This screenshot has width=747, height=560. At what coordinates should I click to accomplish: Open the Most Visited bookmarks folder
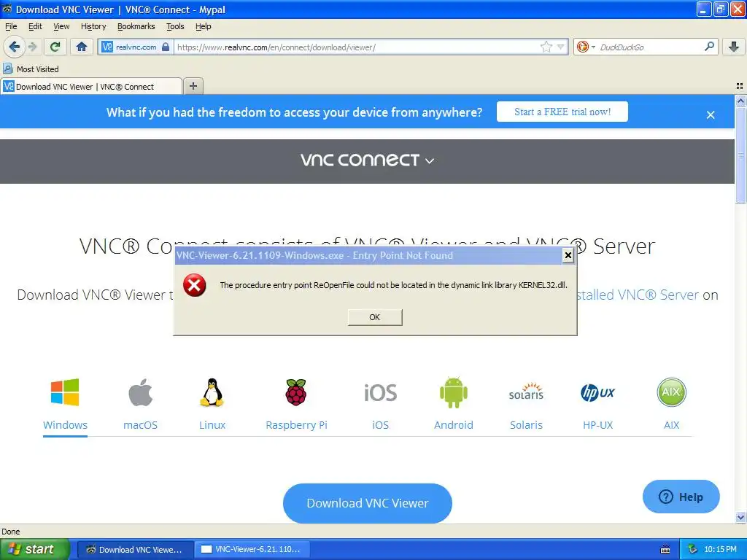coord(31,69)
